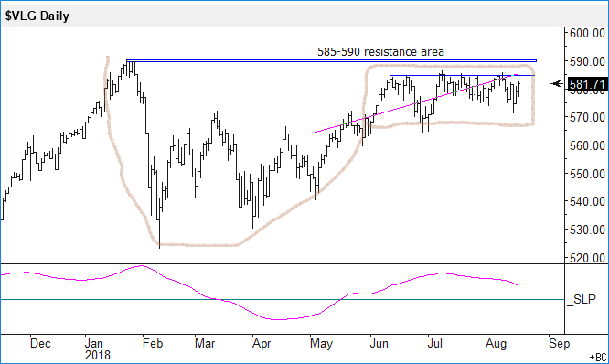Select the magenta rising trendline on price chart
Image resolution: width=609 pixels, height=364 pixels.
click(x=417, y=103)
